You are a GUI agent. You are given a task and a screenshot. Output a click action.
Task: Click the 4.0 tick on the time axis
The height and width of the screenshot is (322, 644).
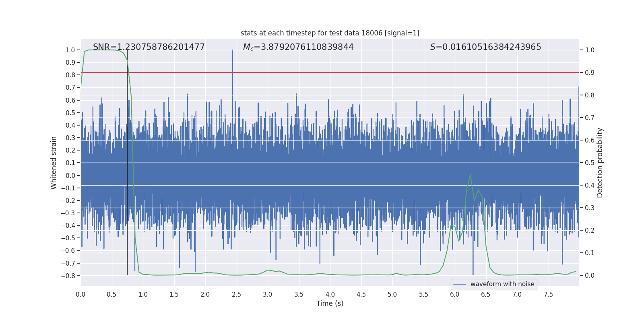point(330,294)
